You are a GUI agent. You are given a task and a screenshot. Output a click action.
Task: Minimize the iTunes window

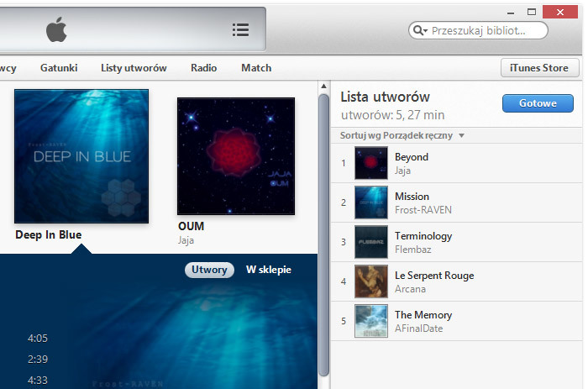click(x=511, y=13)
